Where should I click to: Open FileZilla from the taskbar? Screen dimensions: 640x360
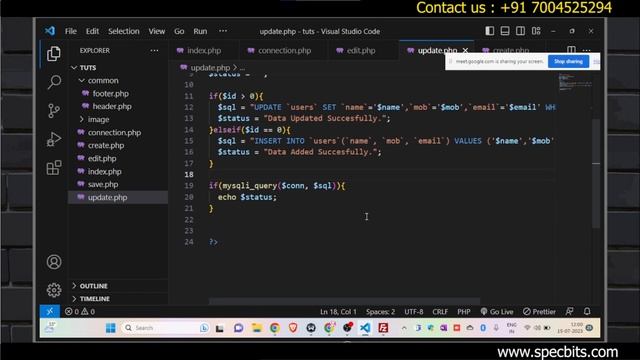point(383,328)
